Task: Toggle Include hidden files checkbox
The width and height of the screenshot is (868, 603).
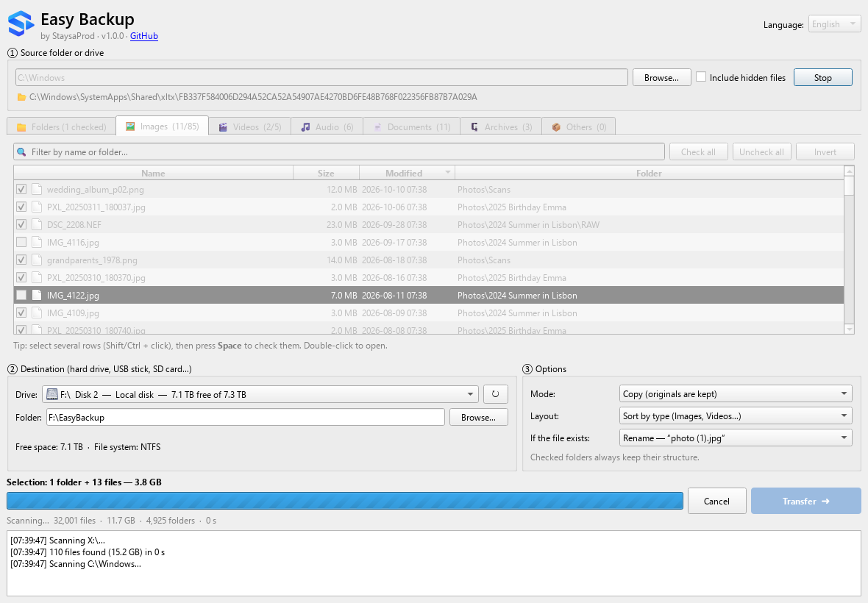Action: pyautogui.click(x=701, y=77)
